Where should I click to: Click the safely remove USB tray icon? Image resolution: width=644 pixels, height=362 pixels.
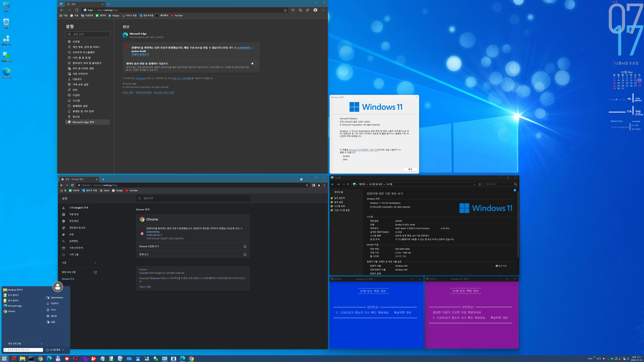click(x=624, y=359)
